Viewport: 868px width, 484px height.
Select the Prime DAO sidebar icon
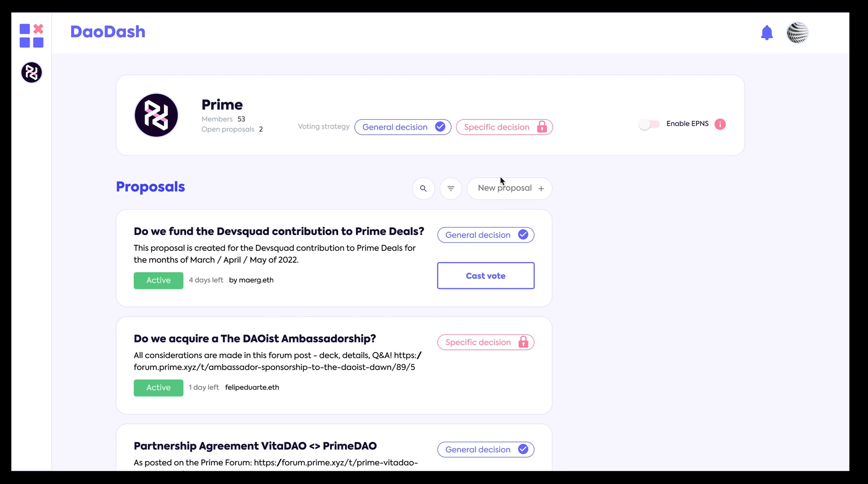[x=31, y=72]
